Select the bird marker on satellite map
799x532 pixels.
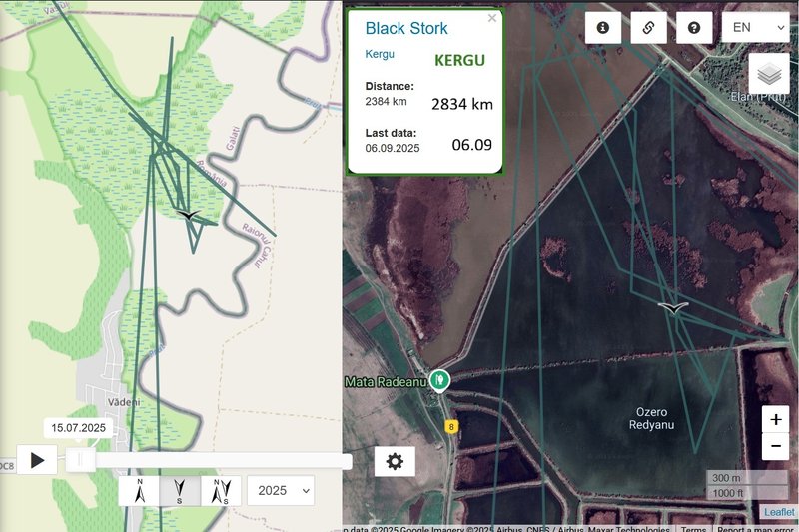[x=673, y=307]
